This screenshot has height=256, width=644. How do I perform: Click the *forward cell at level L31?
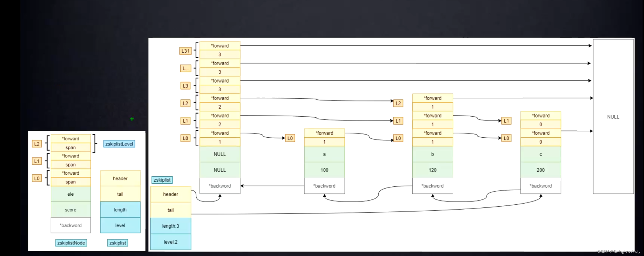click(220, 46)
